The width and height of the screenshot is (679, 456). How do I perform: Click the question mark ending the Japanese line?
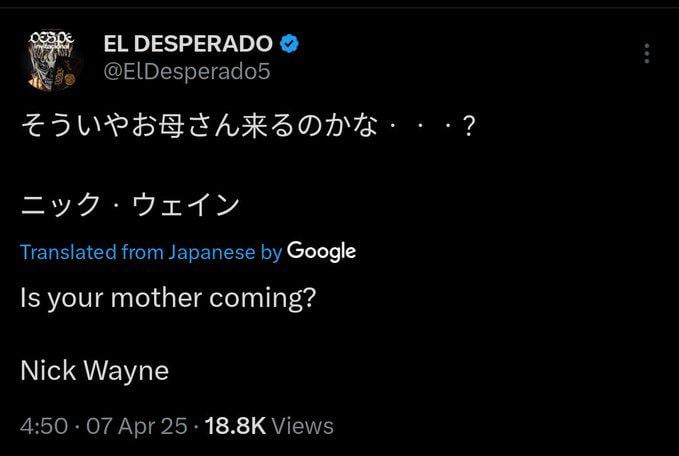point(469,126)
